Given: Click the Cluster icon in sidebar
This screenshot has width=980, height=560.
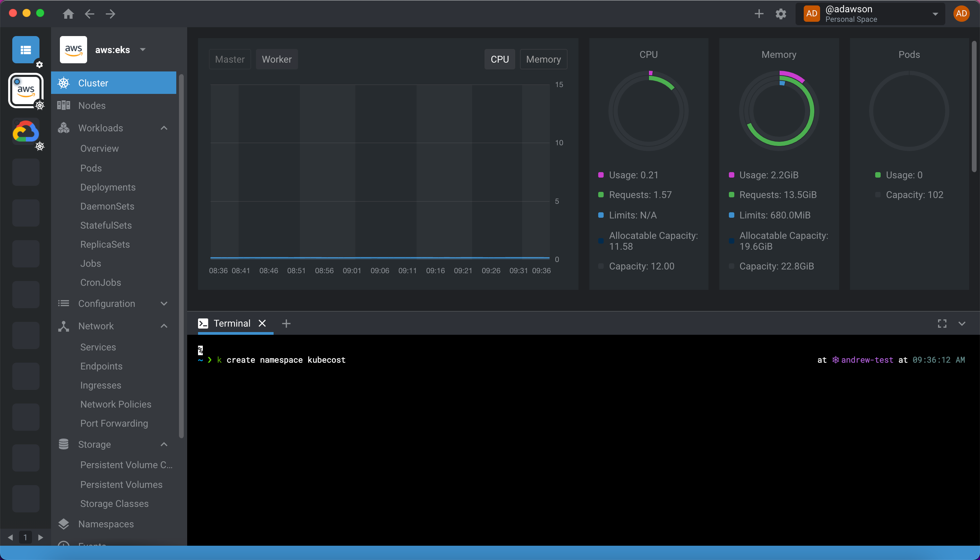Looking at the screenshot, I should [x=65, y=82].
